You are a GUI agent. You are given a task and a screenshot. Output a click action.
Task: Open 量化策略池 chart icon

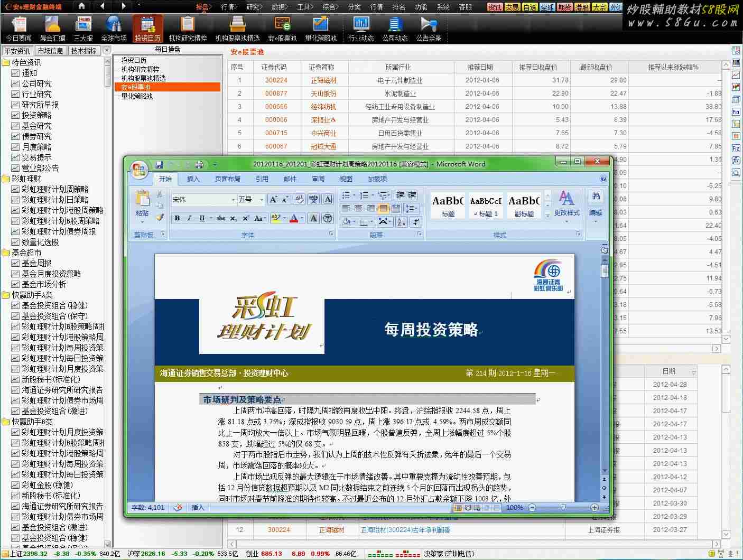pyautogui.click(x=321, y=29)
